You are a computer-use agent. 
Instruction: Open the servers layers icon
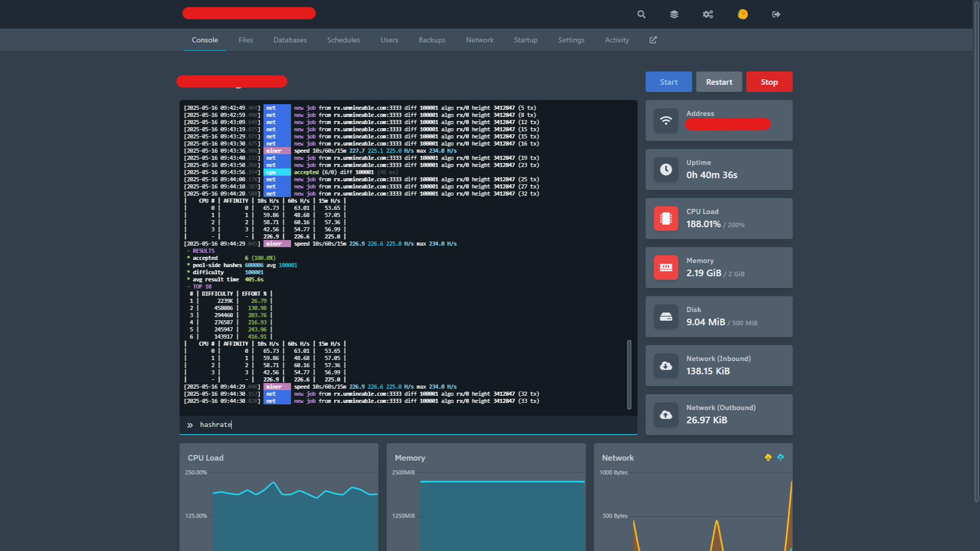(674, 14)
